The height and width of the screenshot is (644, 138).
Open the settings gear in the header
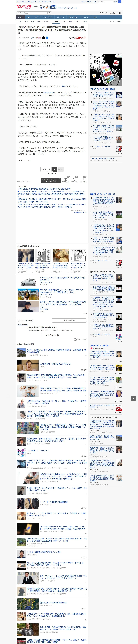tap(120, 13)
